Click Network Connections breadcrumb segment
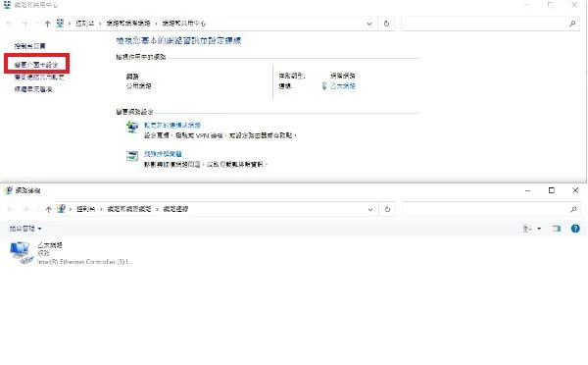This screenshot has height=365, width=588. (175, 209)
